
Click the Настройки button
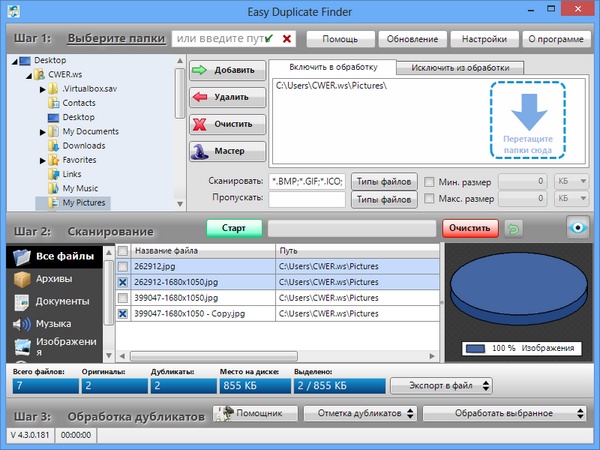(483, 39)
